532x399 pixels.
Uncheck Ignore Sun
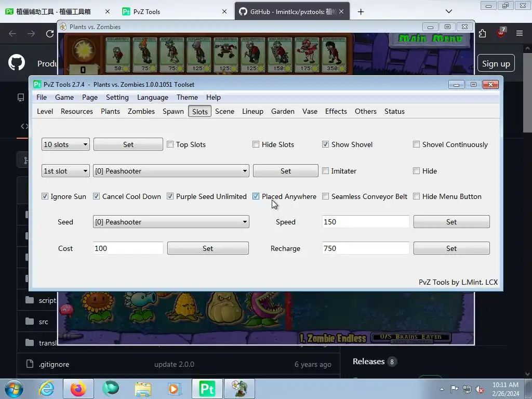coord(45,196)
